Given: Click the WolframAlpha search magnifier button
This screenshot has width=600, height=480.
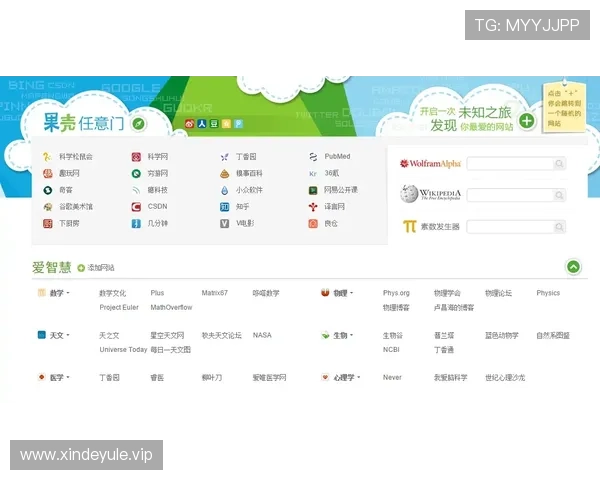Looking at the screenshot, I should click(x=559, y=163).
